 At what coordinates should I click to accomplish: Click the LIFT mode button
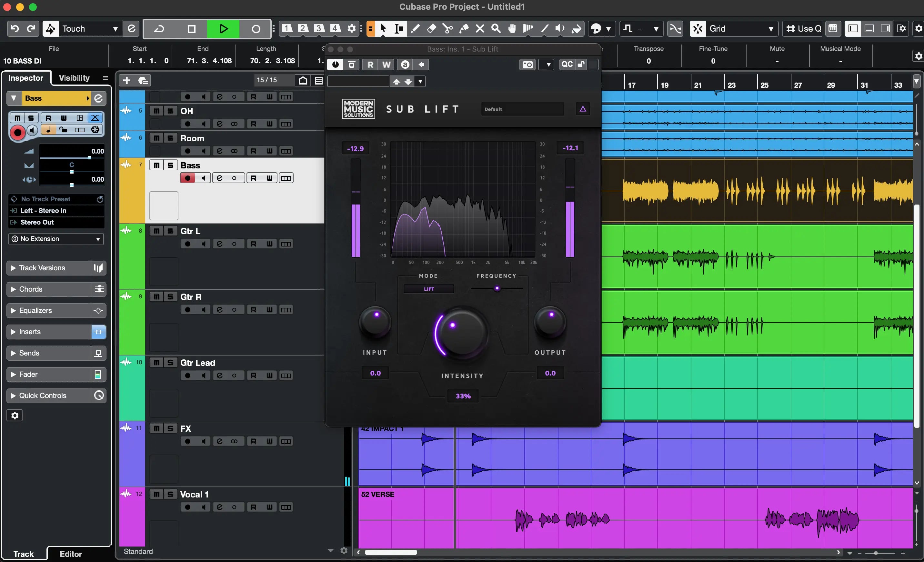tap(429, 289)
